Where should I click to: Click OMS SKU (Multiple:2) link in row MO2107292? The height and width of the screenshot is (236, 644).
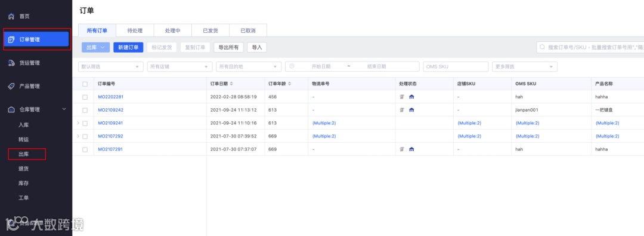coord(527,136)
